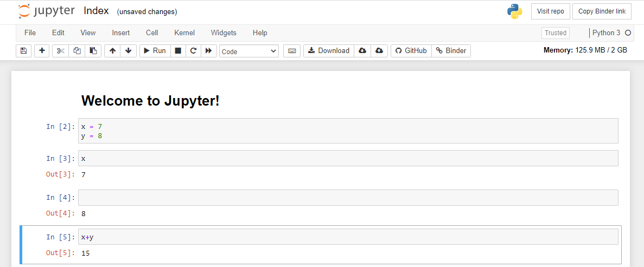Open the Cell menu
Screen dimensions: 644x267
tap(152, 32)
